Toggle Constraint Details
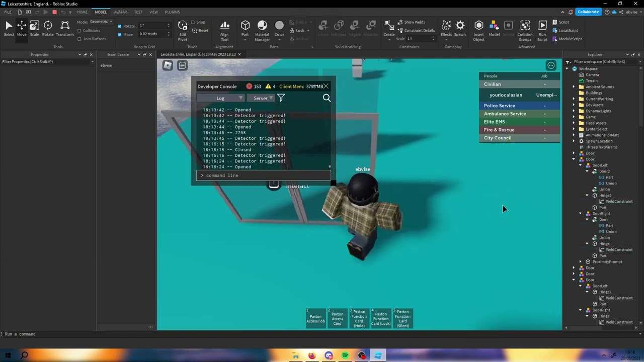The height and width of the screenshot is (362, 644). tap(416, 31)
